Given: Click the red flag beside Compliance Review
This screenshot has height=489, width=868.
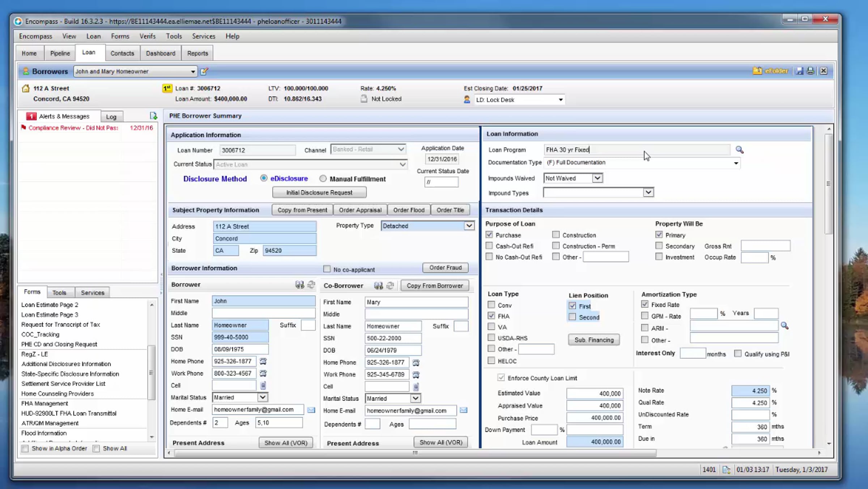Looking at the screenshot, I should pos(24,127).
